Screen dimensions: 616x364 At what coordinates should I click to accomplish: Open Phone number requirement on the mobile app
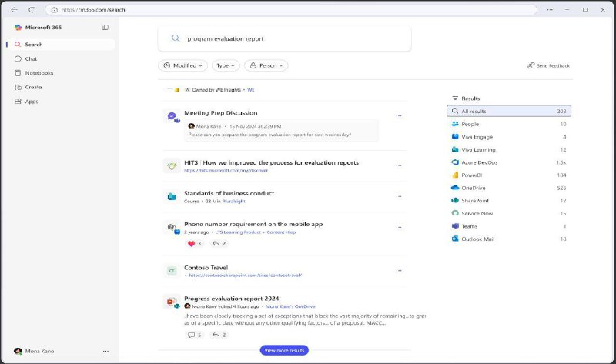tap(253, 224)
